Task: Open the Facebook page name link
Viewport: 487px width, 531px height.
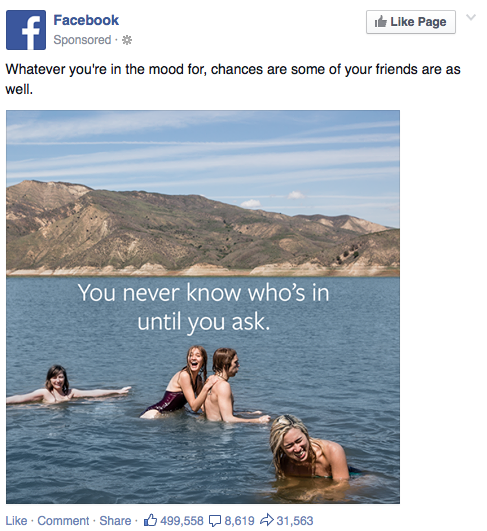Action: [86, 20]
